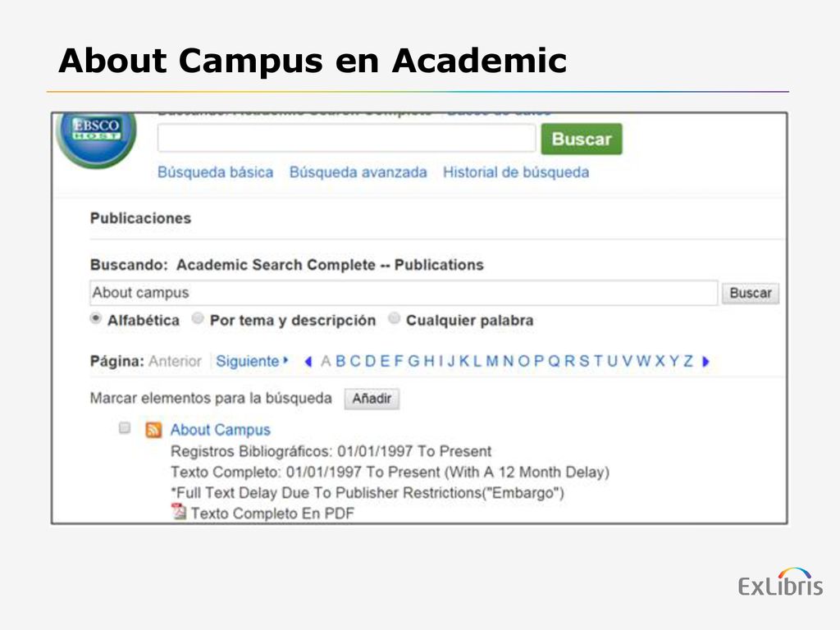Jump to letter G publications
The width and height of the screenshot is (840, 630).
413,362
